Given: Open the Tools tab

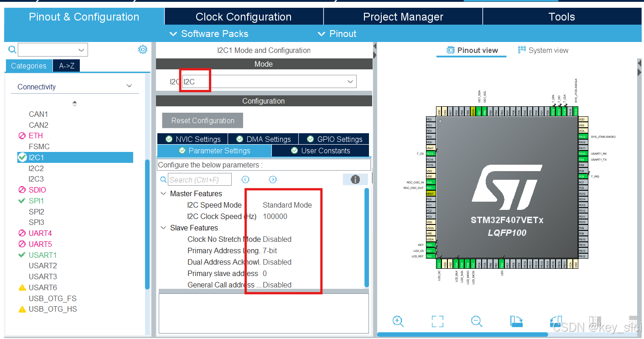Looking at the screenshot, I should (x=561, y=17).
